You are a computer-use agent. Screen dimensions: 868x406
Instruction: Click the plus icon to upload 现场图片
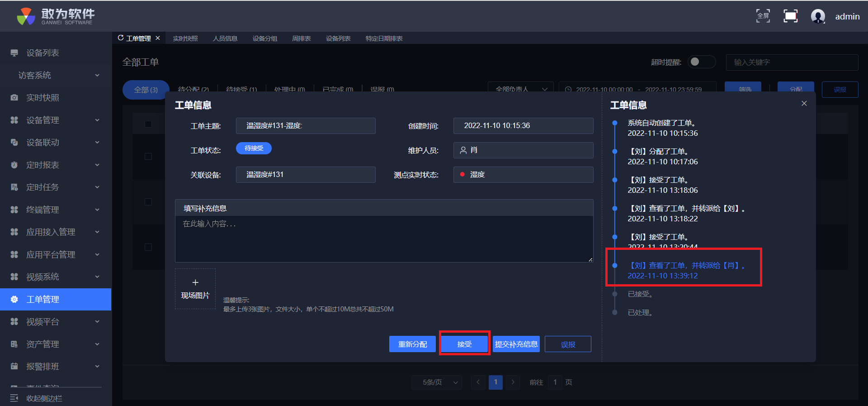pyautogui.click(x=195, y=282)
